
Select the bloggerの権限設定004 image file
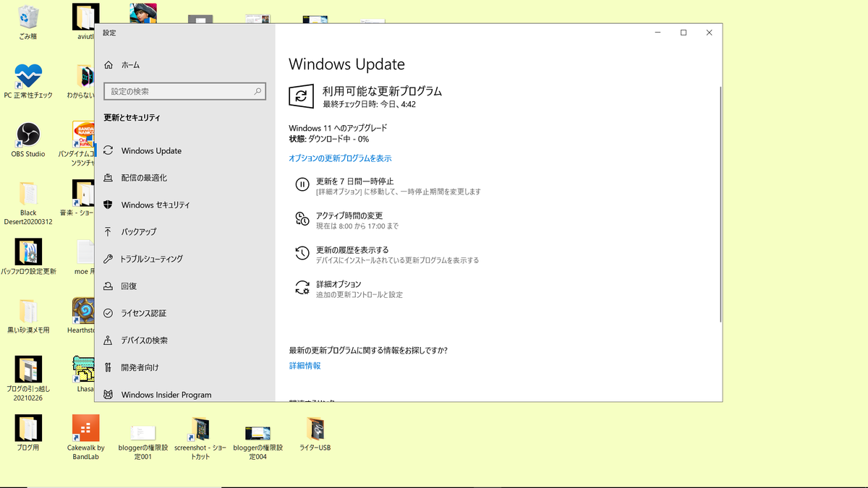(258, 432)
